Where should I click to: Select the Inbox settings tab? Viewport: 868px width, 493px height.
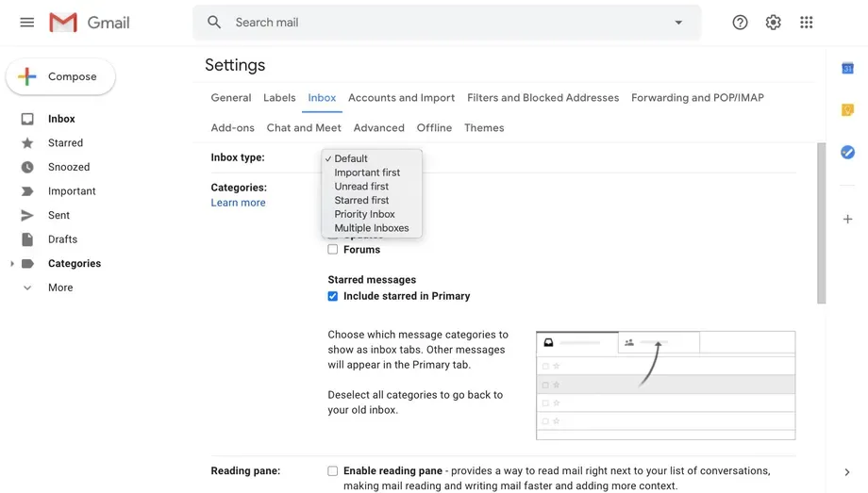point(322,97)
